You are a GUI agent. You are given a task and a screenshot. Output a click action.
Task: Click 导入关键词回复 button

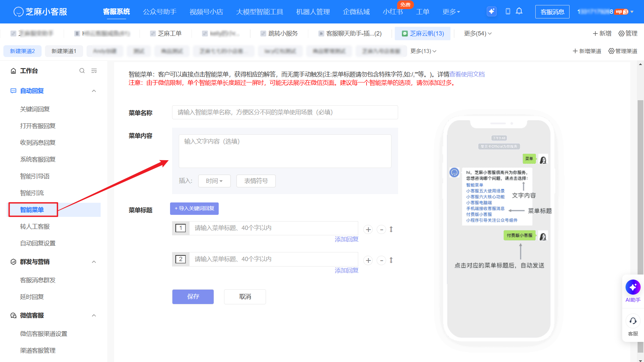[194, 208]
